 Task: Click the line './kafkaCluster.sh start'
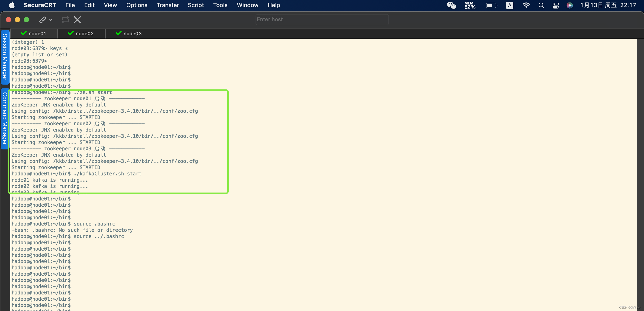click(x=77, y=173)
